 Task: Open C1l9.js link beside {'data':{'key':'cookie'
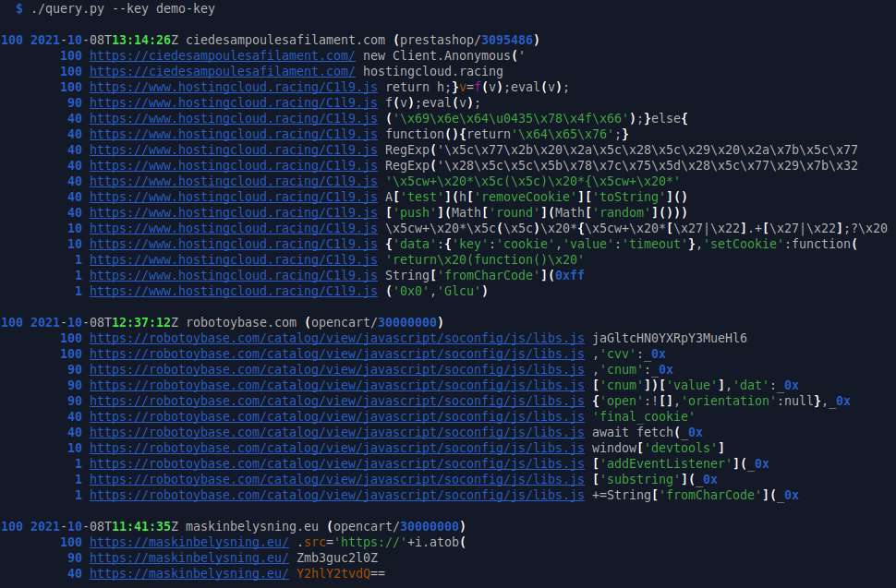pos(233,245)
